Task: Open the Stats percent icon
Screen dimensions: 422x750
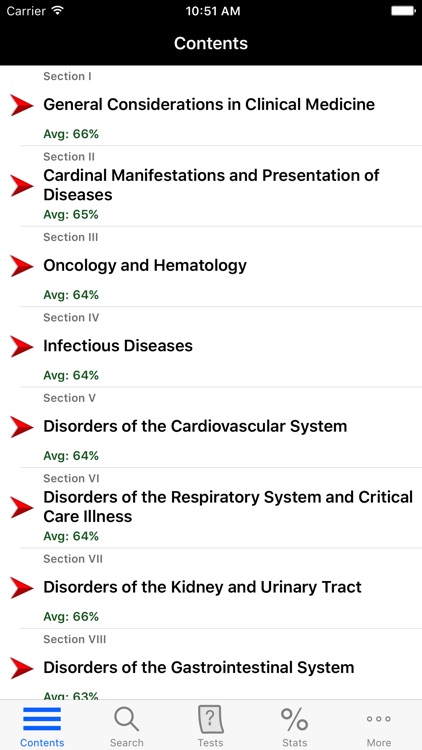Action: point(294,719)
